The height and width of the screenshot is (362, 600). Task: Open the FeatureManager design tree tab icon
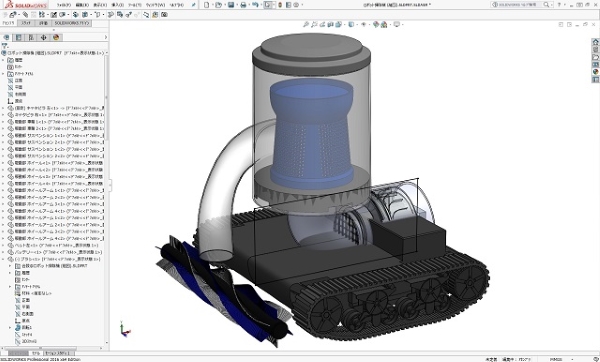(7, 38)
